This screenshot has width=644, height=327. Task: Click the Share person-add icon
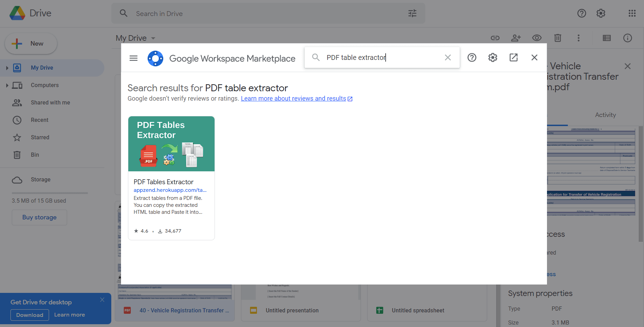[516, 38]
